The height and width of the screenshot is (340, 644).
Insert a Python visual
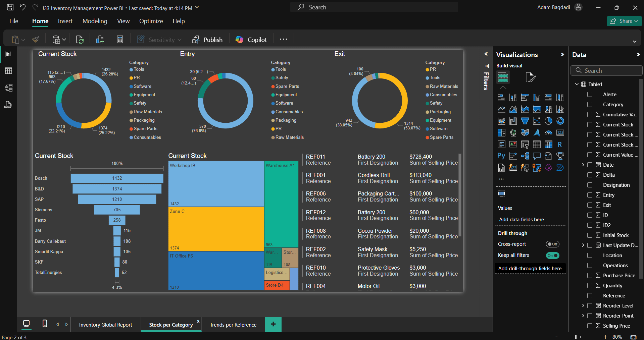point(501,156)
